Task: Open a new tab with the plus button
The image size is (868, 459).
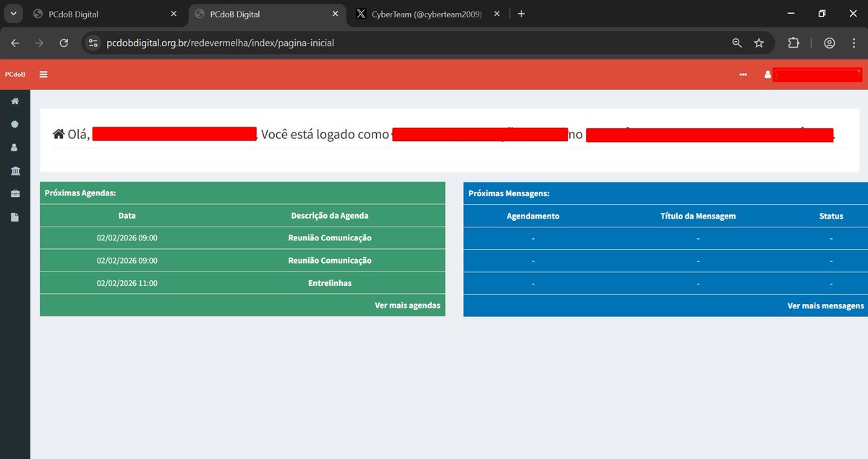Action: [522, 14]
